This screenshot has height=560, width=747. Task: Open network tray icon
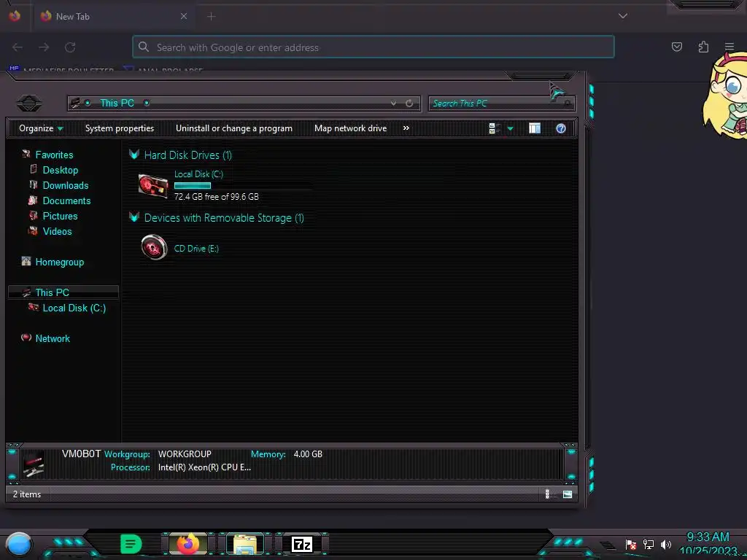tap(649, 544)
